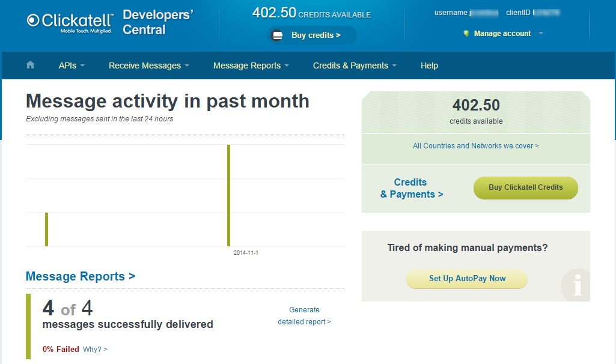This screenshot has height=364, width=616.
Task: Click Set Up AutoPay Now button
Action: click(467, 279)
